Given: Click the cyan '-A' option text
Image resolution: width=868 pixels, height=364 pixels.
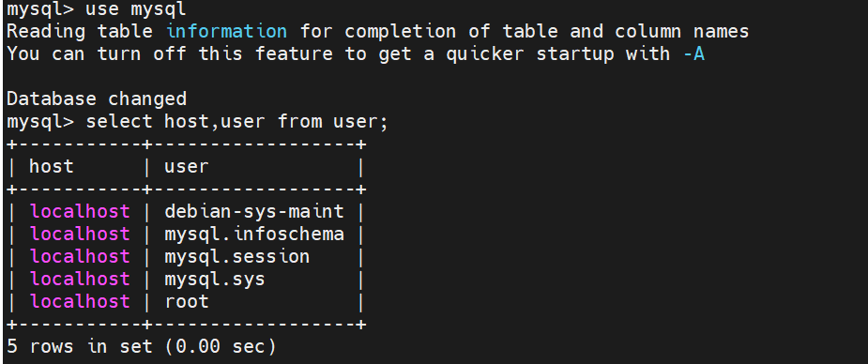Looking at the screenshot, I should [694, 53].
